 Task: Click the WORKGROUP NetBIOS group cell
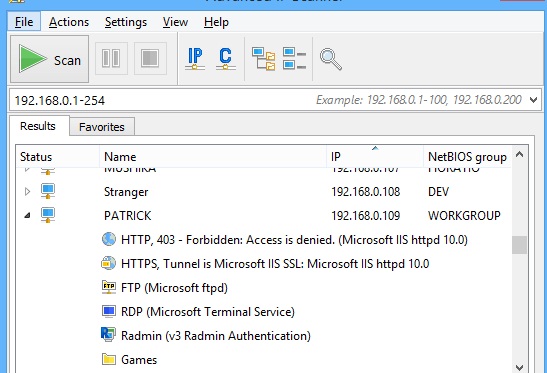(464, 216)
